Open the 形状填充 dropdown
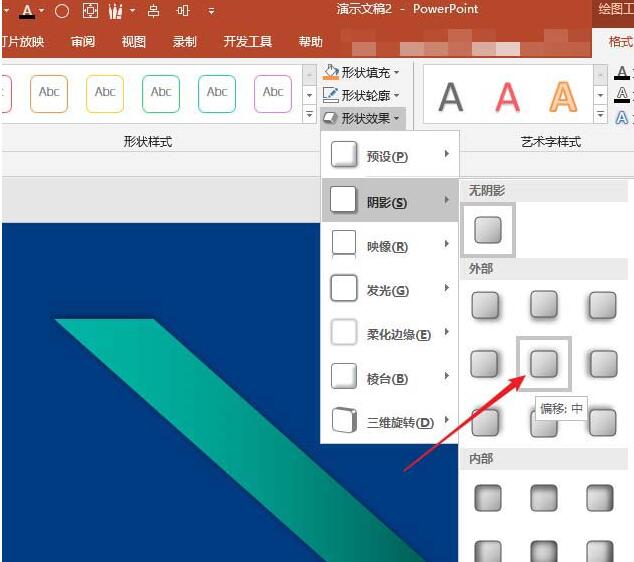634x562 pixels. click(x=361, y=72)
